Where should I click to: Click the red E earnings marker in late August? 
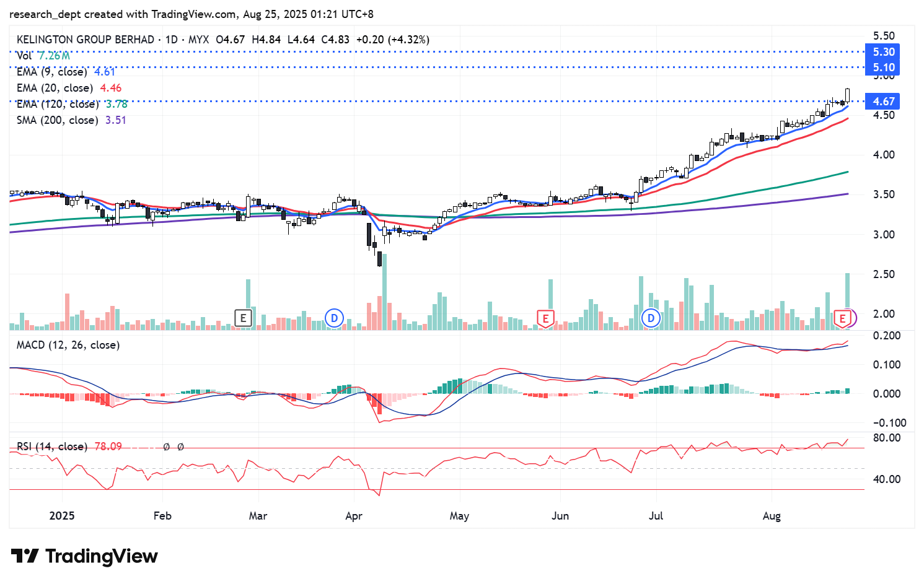click(x=842, y=319)
